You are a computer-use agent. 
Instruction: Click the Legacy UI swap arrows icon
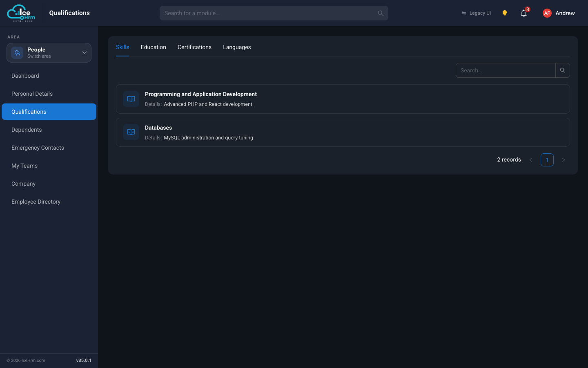pos(464,13)
